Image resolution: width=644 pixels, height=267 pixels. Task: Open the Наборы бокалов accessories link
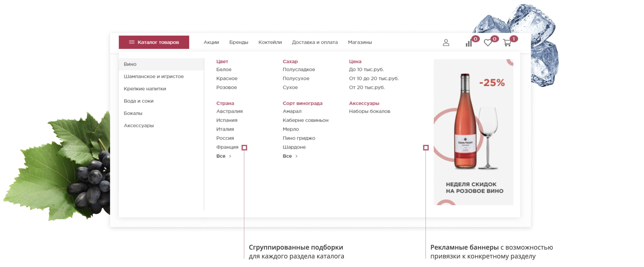click(369, 111)
